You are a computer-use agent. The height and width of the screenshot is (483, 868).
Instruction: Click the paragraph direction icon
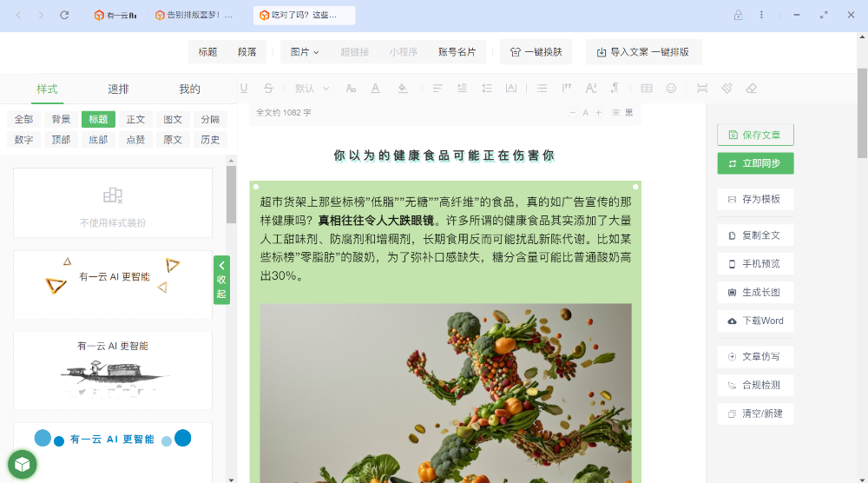point(615,88)
